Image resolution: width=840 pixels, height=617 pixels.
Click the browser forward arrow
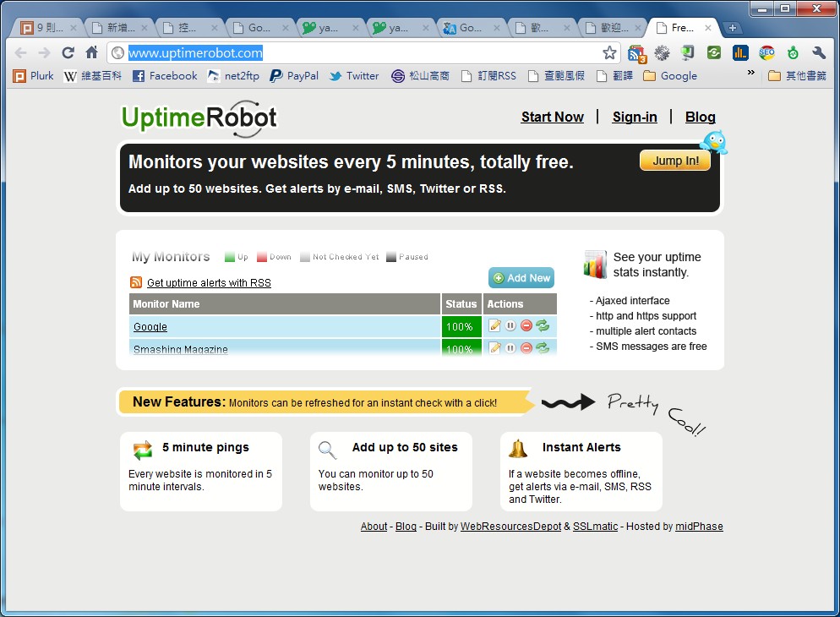[x=45, y=52]
